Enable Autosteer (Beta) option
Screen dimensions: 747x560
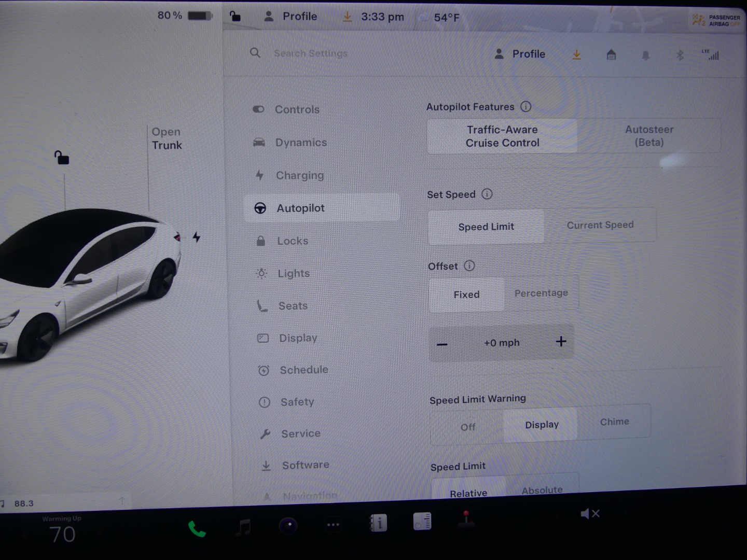(x=649, y=136)
